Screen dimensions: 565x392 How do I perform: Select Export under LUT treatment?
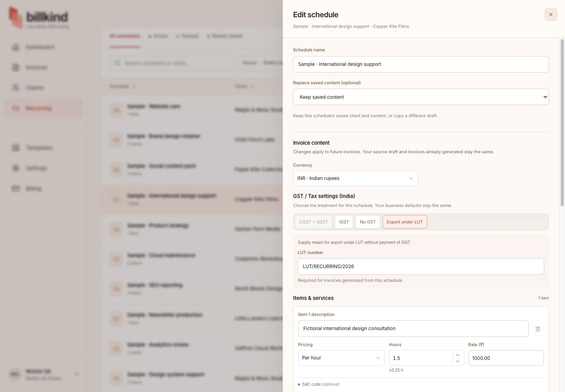pyautogui.click(x=405, y=222)
